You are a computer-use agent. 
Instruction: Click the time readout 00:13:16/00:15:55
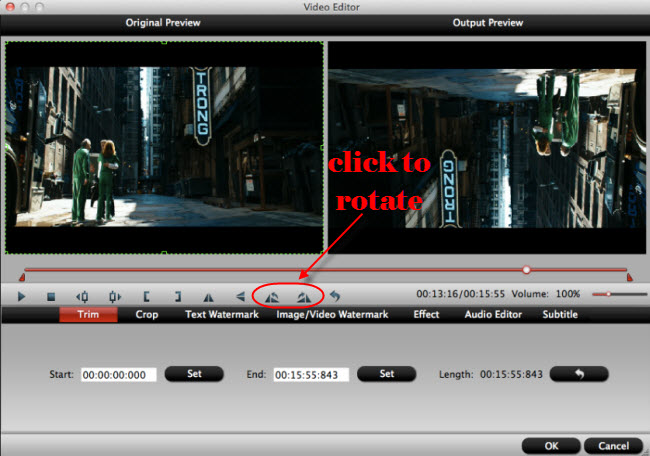pos(461,294)
